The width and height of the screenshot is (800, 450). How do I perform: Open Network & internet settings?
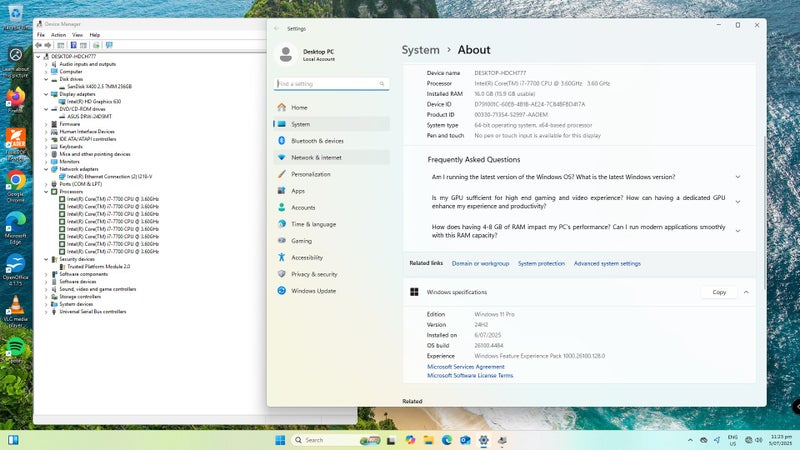[332, 158]
